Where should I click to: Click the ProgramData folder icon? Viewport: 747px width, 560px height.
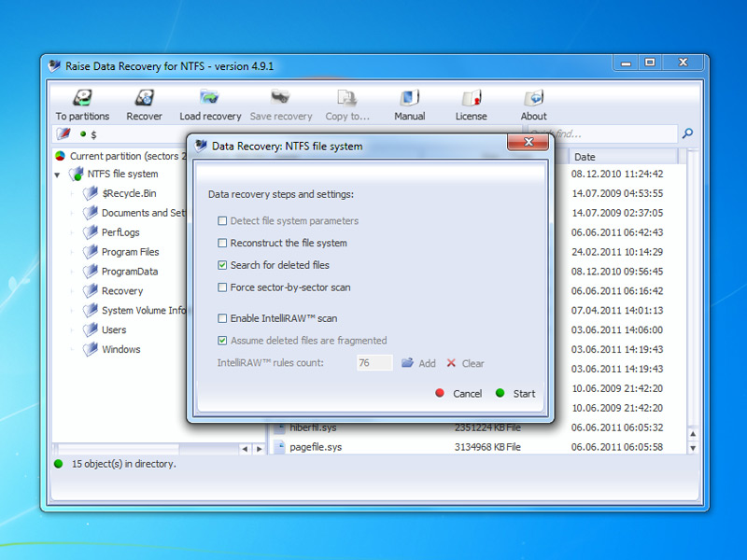coord(90,272)
